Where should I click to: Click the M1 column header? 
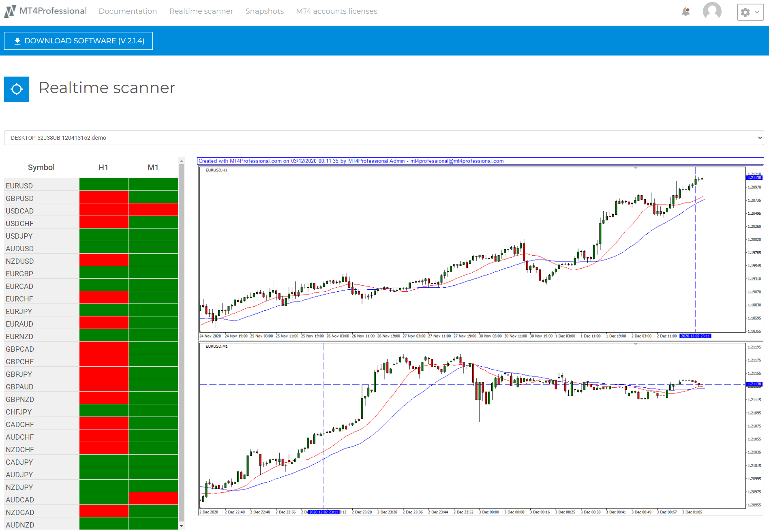tap(153, 167)
